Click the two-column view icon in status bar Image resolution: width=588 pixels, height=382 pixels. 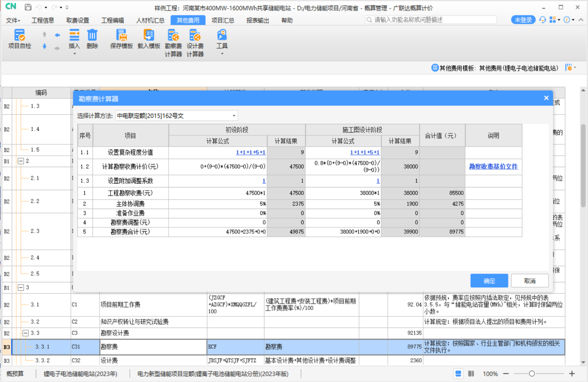click(471, 374)
